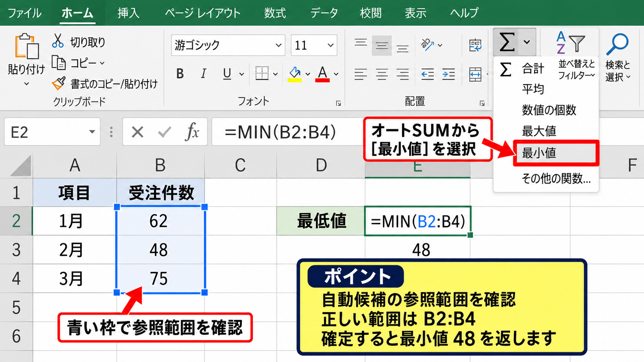The width and height of the screenshot is (644, 362).
Task: Click the text orientation icon
Action: point(428,45)
